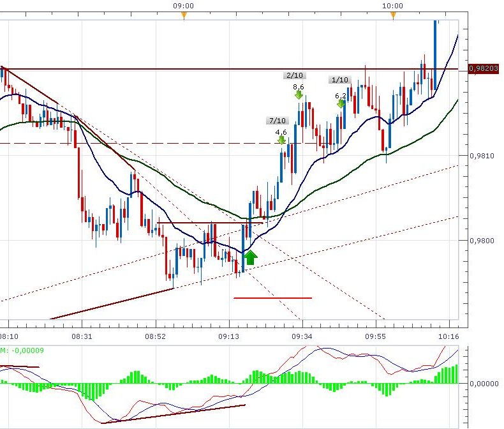This screenshot has height=429, width=504.
Task: Select the 6,2 value label
Action: coord(341,96)
